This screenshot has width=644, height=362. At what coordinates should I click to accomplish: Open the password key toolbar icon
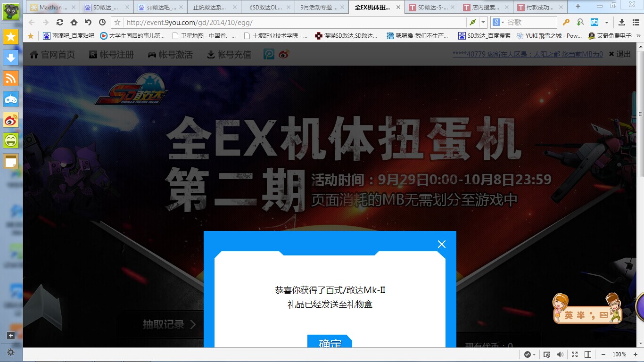[x=566, y=22]
